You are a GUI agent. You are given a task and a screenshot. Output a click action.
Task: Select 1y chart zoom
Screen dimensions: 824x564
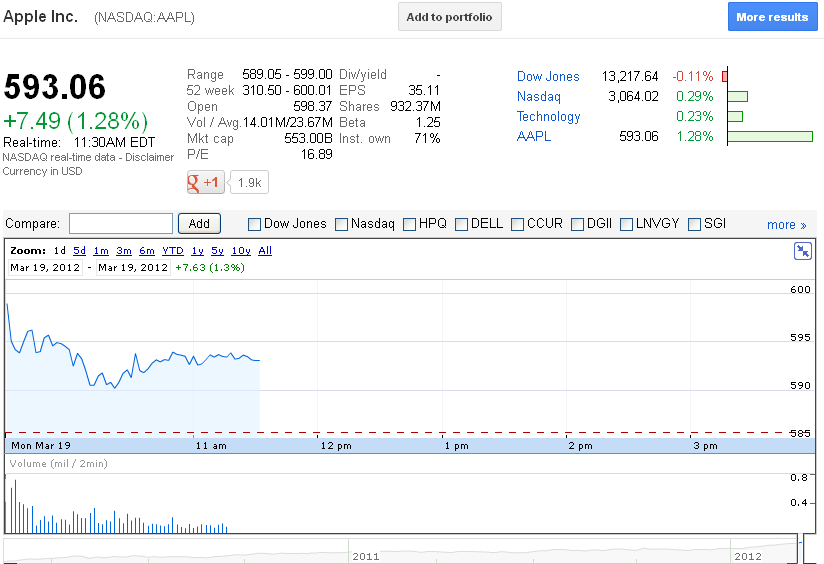[198, 251]
